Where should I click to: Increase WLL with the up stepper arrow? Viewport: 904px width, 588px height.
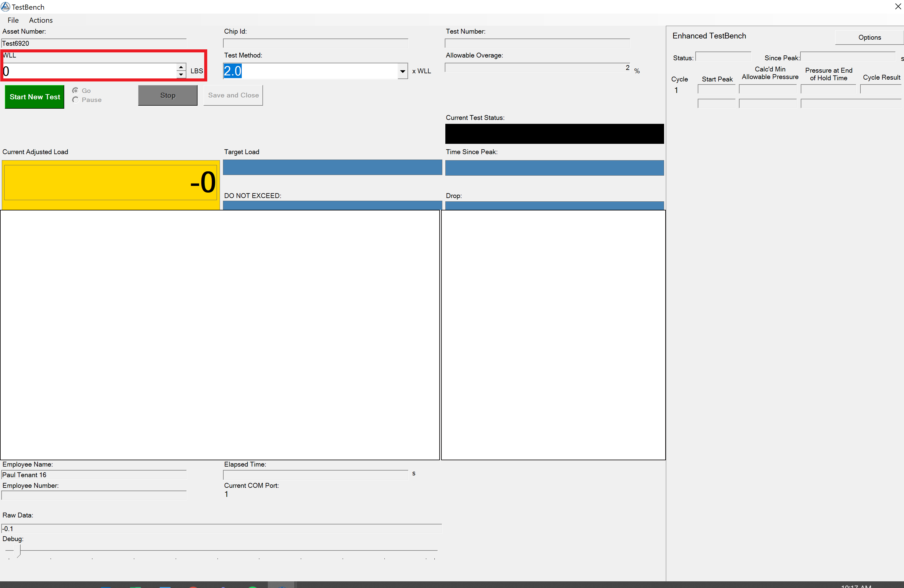(181, 67)
